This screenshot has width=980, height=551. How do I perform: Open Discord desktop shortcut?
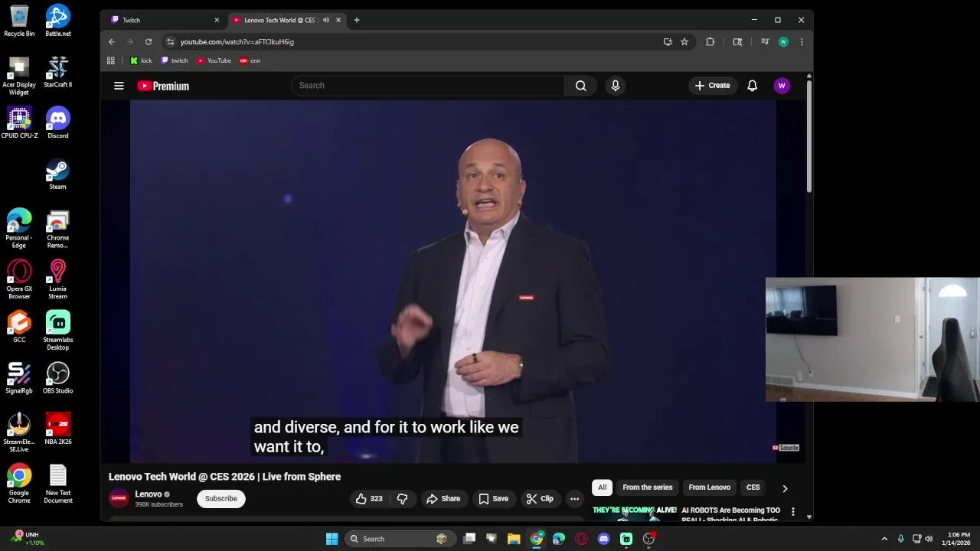click(57, 122)
